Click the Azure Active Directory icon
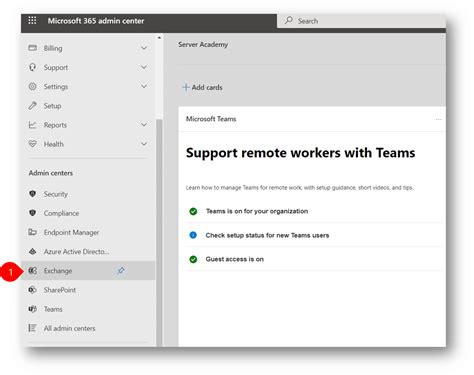This screenshot has height=375, width=474. tap(32, 251)
